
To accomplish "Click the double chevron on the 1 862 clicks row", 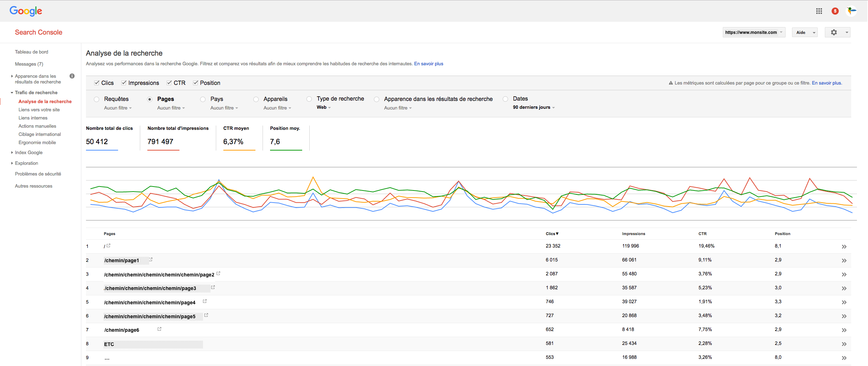I will click(x=844, y=288).
